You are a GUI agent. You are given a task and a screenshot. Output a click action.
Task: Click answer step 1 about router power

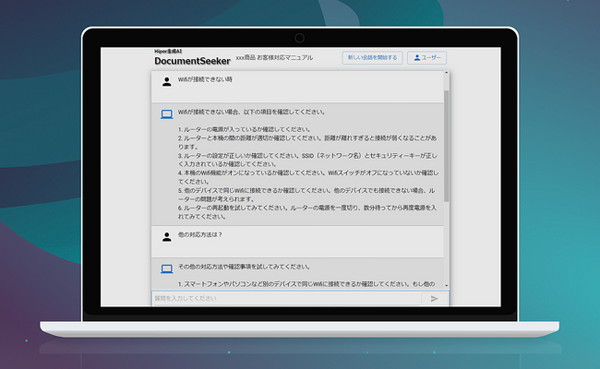click(x=245, y=129)
